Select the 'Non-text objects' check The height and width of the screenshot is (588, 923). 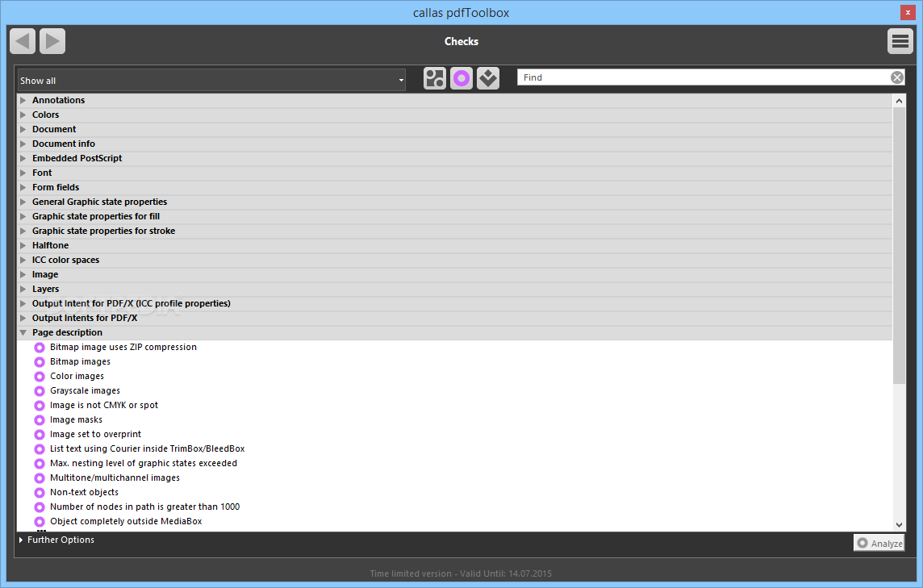coord(84,493)
